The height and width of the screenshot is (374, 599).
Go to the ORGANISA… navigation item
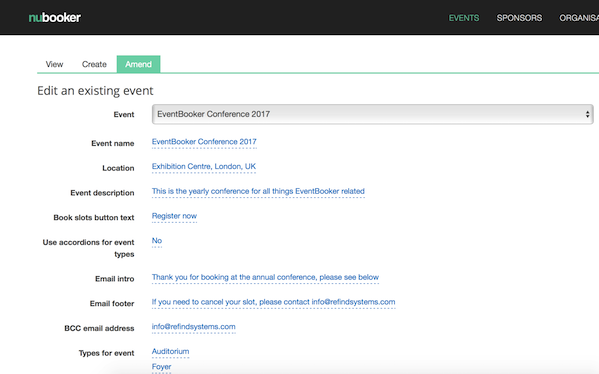(579, 18)
